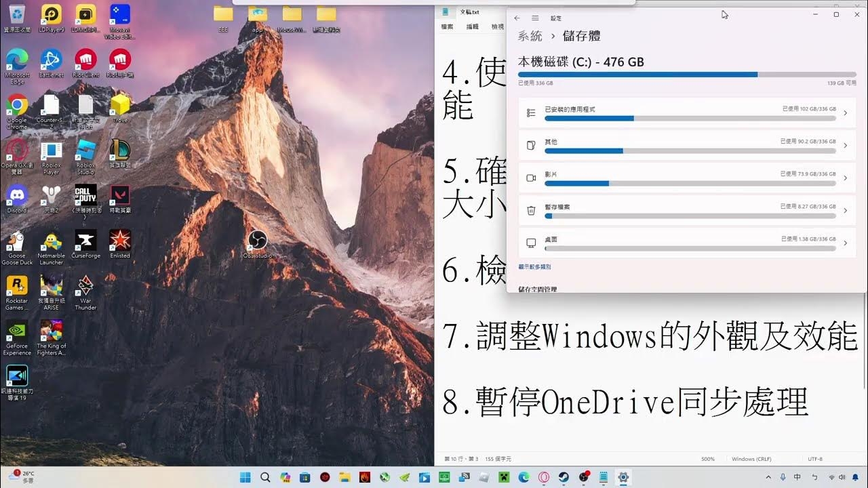The image size is (868, 488).
Task: Open Microsoft Edge from the taskbar
Action: point(524,477)
